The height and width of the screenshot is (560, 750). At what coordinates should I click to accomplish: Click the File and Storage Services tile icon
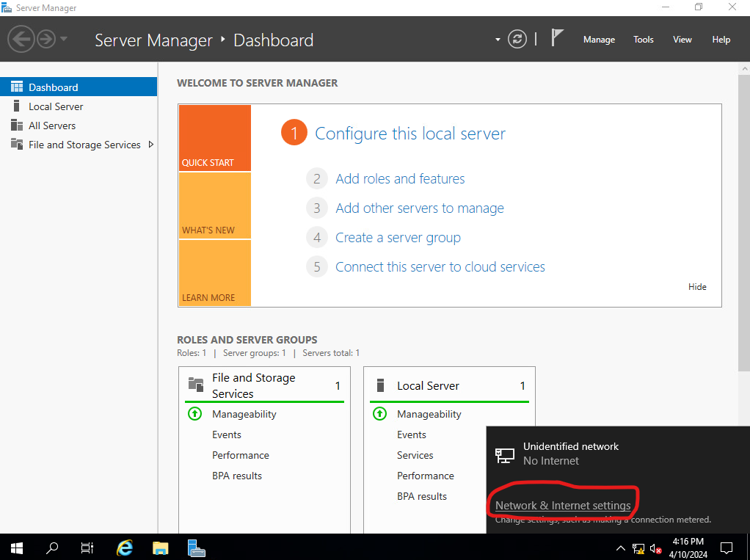pyautogui.click(x=196, y=384)
